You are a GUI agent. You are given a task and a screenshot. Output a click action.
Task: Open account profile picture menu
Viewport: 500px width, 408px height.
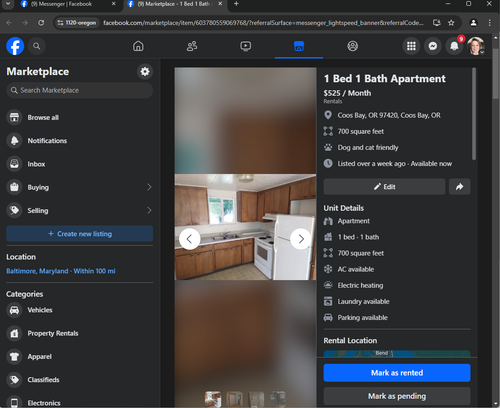click(x=476, y=46)
